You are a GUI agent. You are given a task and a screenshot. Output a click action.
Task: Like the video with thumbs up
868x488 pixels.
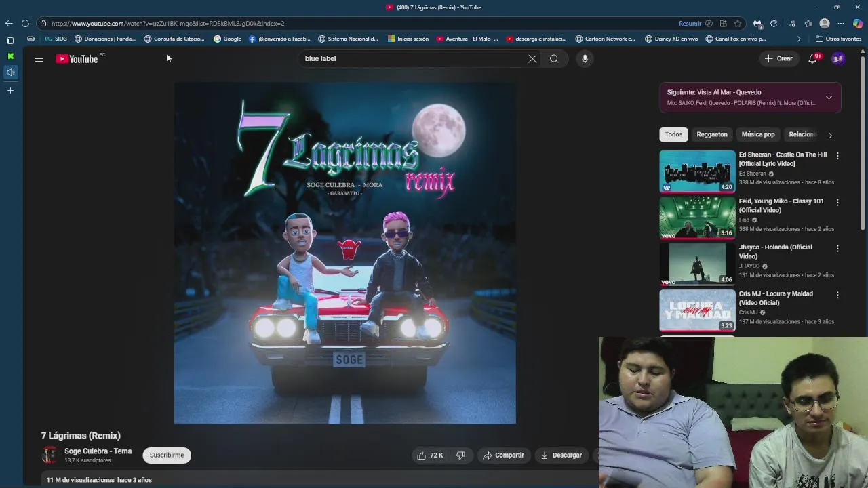[x=429, y=455]
